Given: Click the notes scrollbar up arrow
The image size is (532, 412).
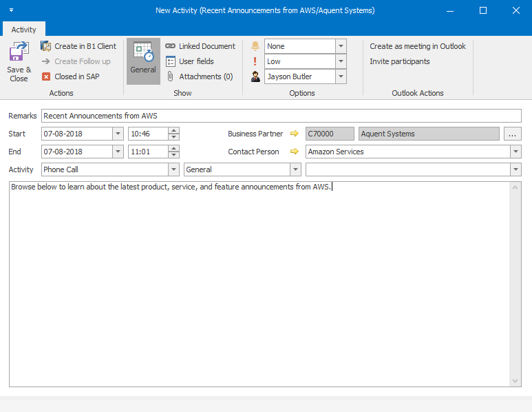Looking at the screenshot, I should coord(515,187).
